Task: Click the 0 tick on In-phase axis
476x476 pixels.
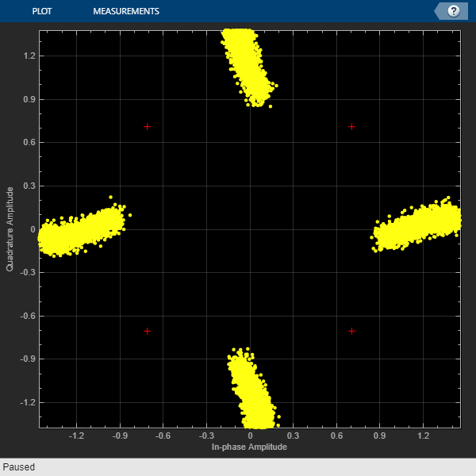Action: click(x=250, y=436)
